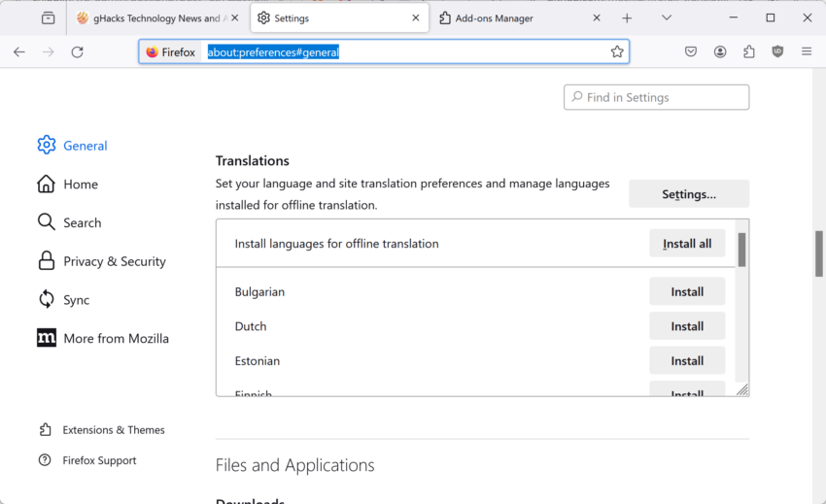Bookmark this page with the star icon

617,51
